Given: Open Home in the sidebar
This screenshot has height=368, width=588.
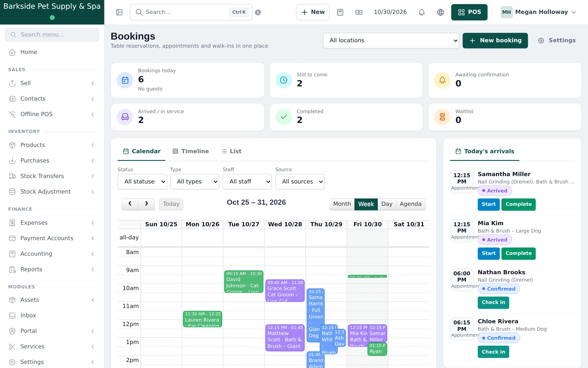Looking at the screenshot, I should coord(52,52).
